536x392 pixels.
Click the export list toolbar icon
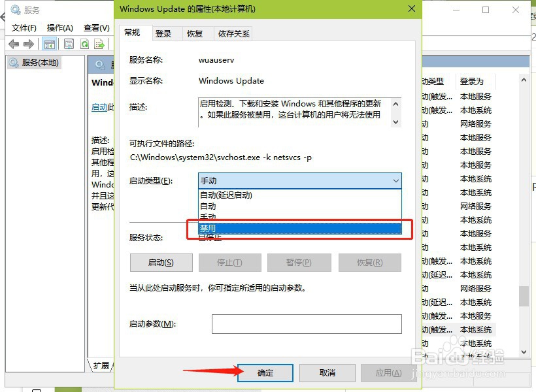(x=99, y=44)
